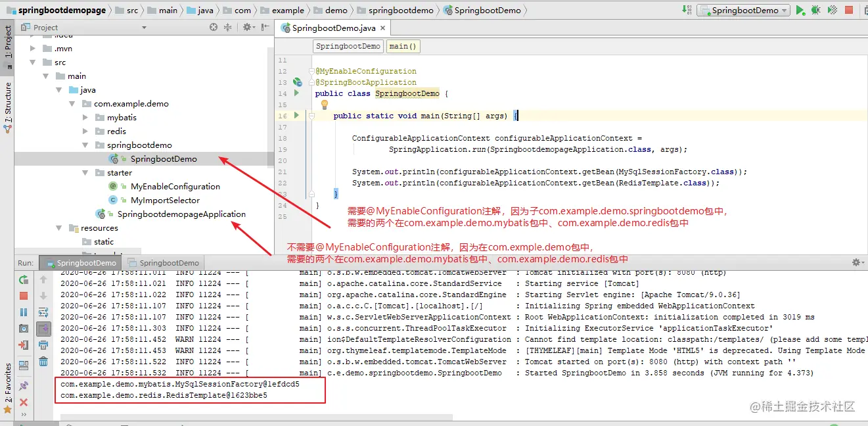The image size is (868, 426).
Task: Collapse the src folder
Action: point(33,62)
